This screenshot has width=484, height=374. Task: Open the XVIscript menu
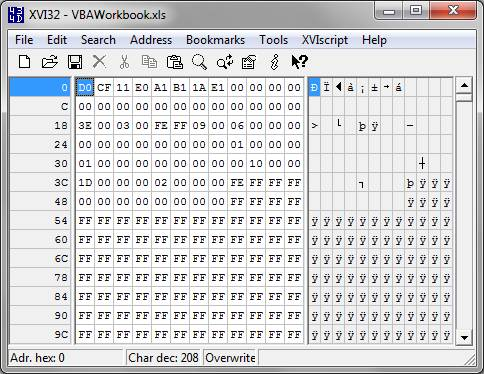tap(325, 40)
